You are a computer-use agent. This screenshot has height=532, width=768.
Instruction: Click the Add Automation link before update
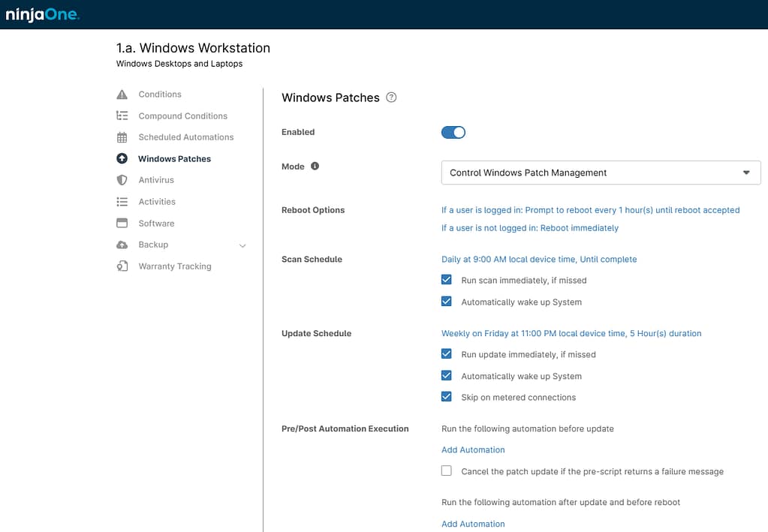[x=473, y=449]
